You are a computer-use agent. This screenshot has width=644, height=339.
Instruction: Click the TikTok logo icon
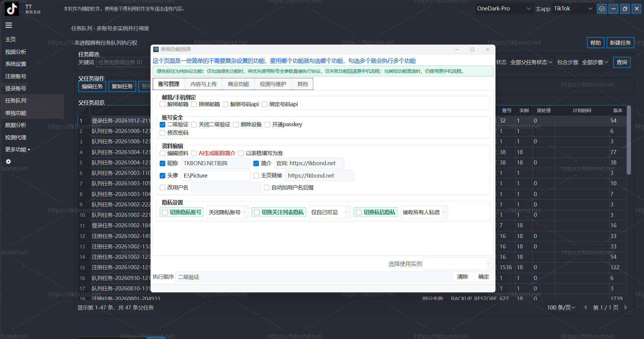pos(12,9)
